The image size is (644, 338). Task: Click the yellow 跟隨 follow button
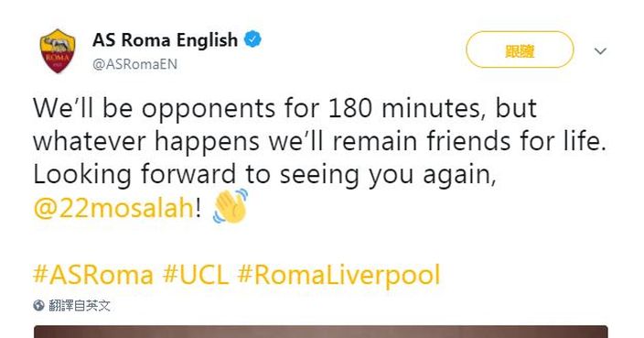[x=520, y=49]
